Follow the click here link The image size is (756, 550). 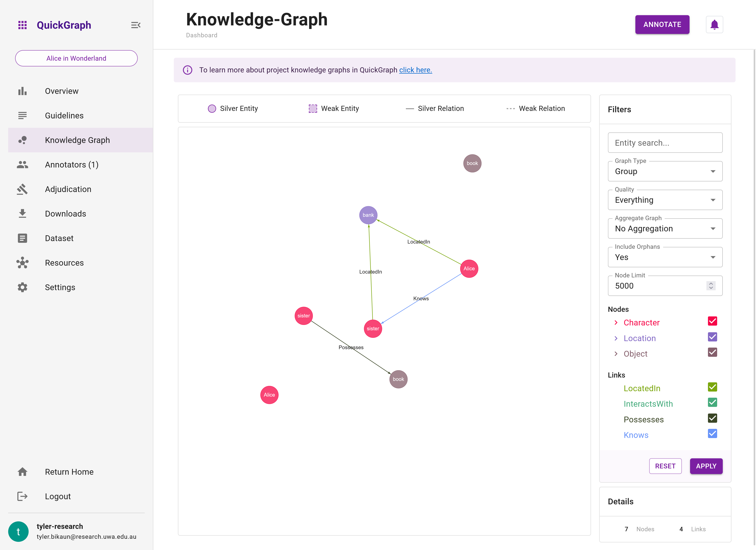(415, 70)
